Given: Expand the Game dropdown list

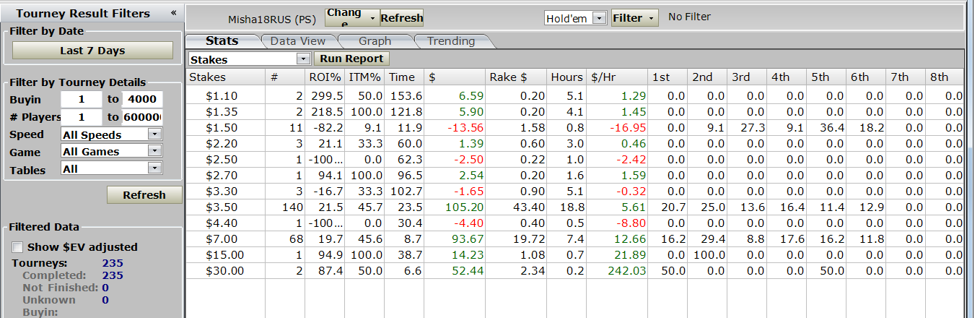Looking at the screenshot, I should click(x=154, y=151).
